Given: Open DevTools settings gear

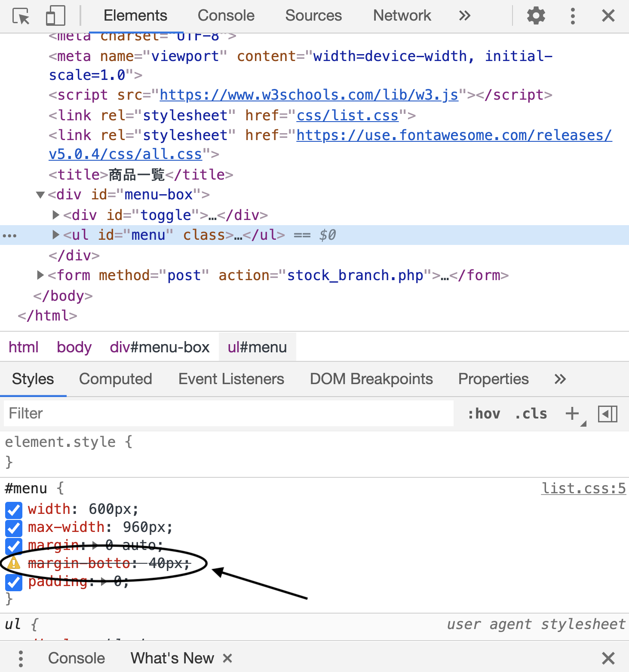Looking at the screenshot, I should (536, 16).
